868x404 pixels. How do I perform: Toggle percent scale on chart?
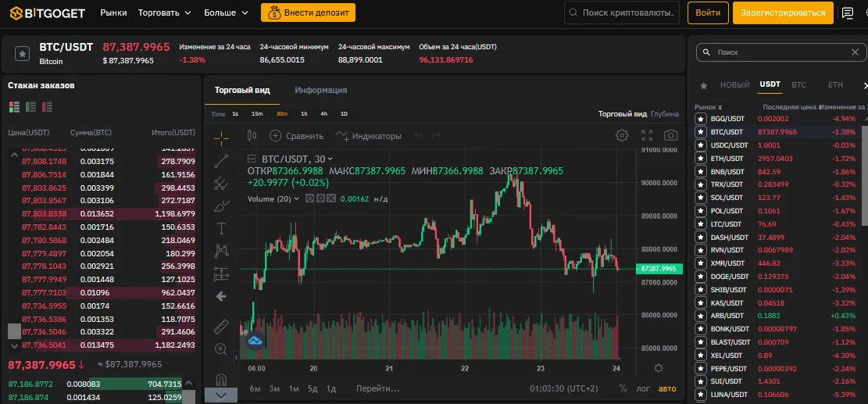point(623,388)
